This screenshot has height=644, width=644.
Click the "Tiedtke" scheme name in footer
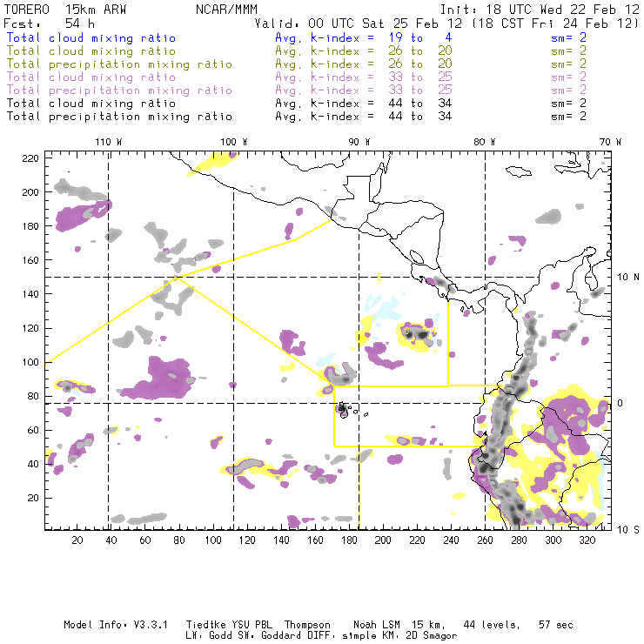tap(206, 625)
